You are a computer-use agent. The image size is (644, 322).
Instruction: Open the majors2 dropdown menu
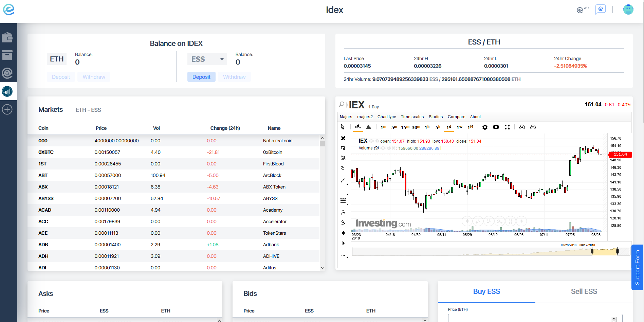click(365, 117)
